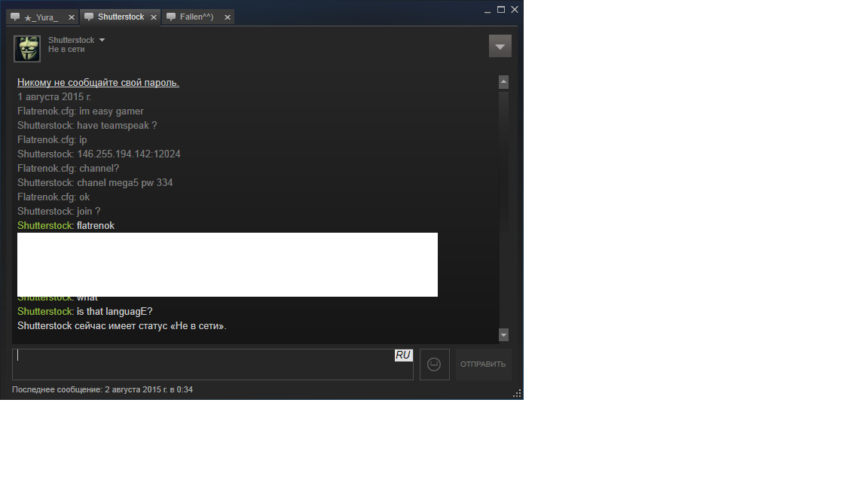Viewport: 868px width, 488px height.
Task: Open the emoticon picker smiley button
Action: pos(435,364)
